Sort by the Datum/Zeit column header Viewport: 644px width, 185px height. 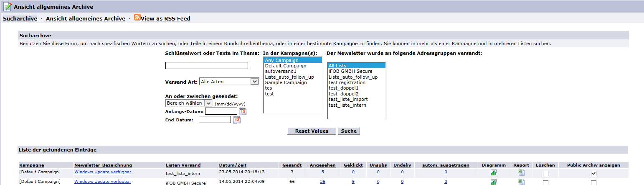pyautogui.click(x=230, y=165)
